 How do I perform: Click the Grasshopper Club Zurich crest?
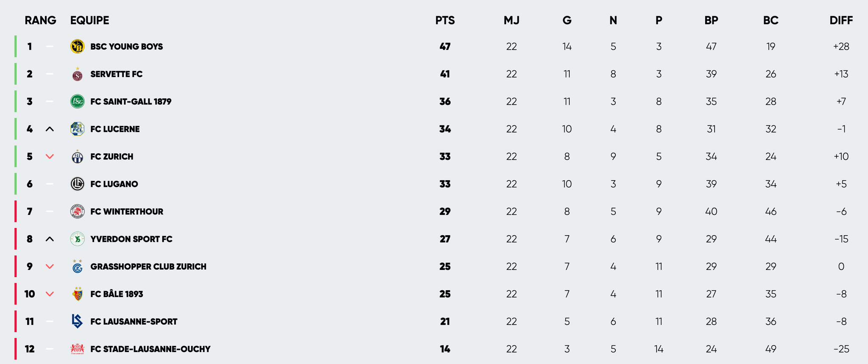point(77,267)
